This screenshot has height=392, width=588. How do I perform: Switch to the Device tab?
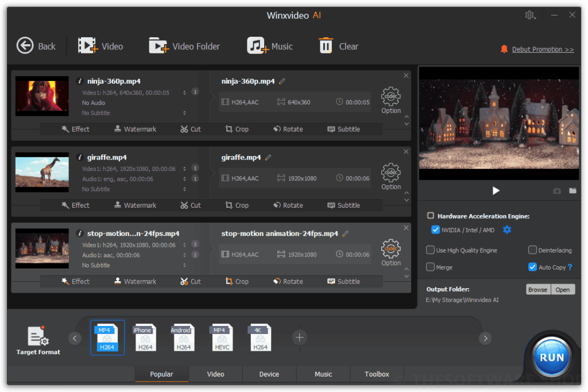[x=269, y=374]
